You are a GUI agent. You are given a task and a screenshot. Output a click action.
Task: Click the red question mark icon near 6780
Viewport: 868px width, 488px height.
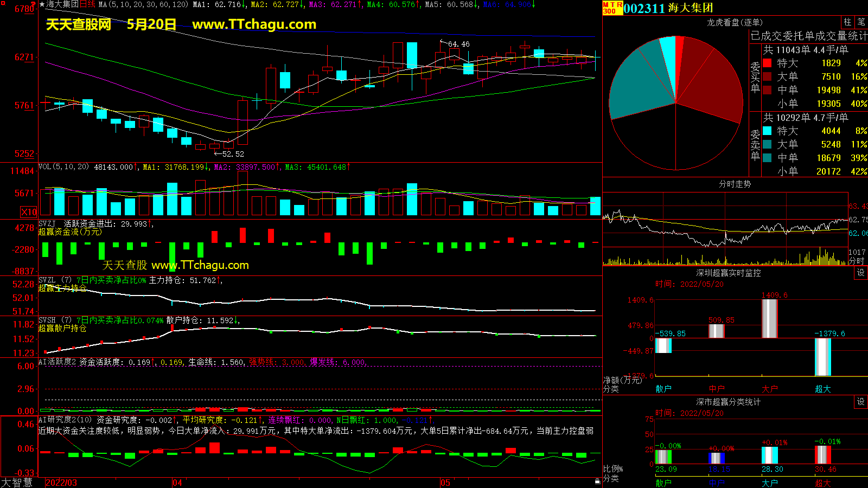click(34, 4)
